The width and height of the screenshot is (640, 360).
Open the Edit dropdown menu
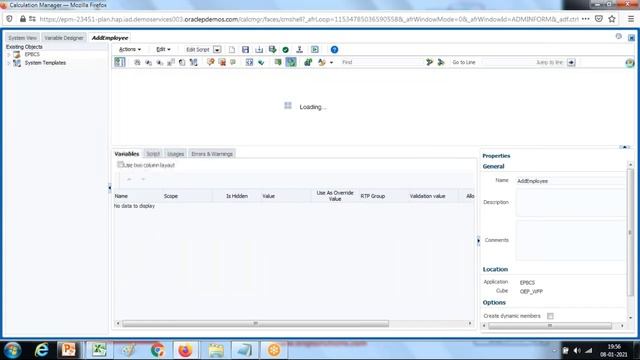pyautogui.click(x=163, y=49)
